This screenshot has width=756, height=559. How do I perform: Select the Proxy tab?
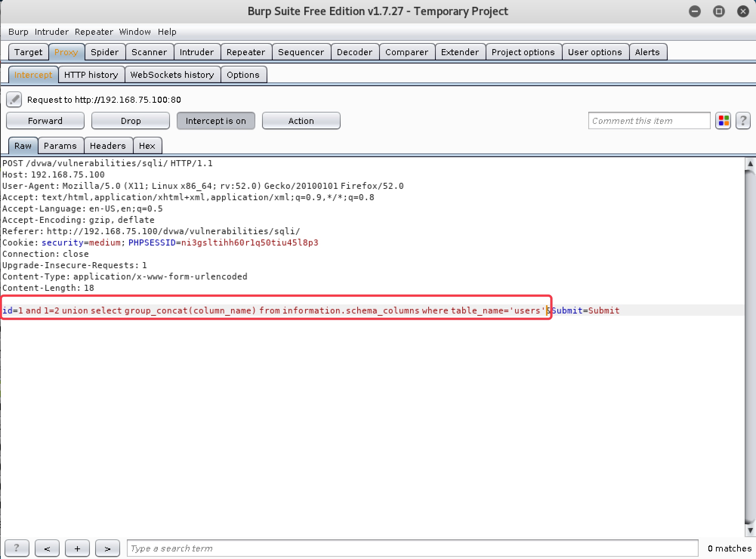click(66, 52)
